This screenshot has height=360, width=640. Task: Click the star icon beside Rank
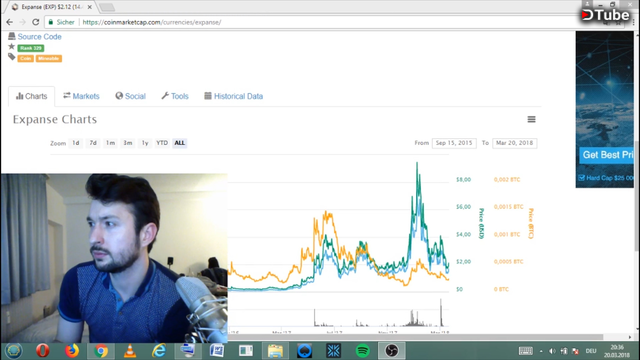[x=11, y=47]
